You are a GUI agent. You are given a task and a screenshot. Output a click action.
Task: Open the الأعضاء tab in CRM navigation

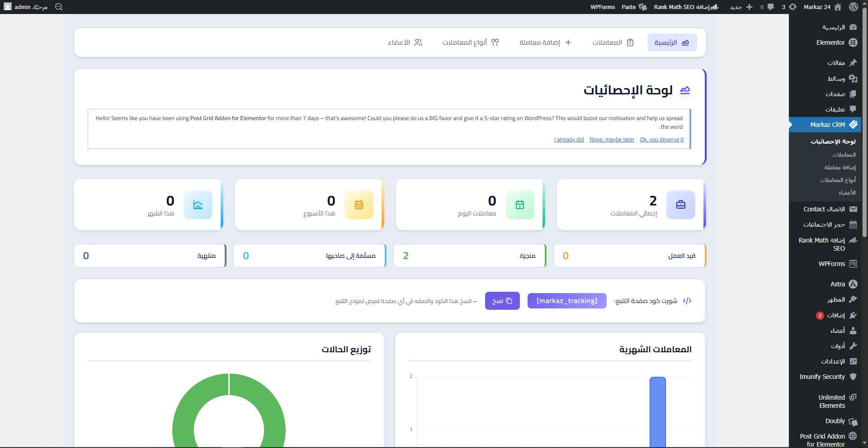coord(405,42)
